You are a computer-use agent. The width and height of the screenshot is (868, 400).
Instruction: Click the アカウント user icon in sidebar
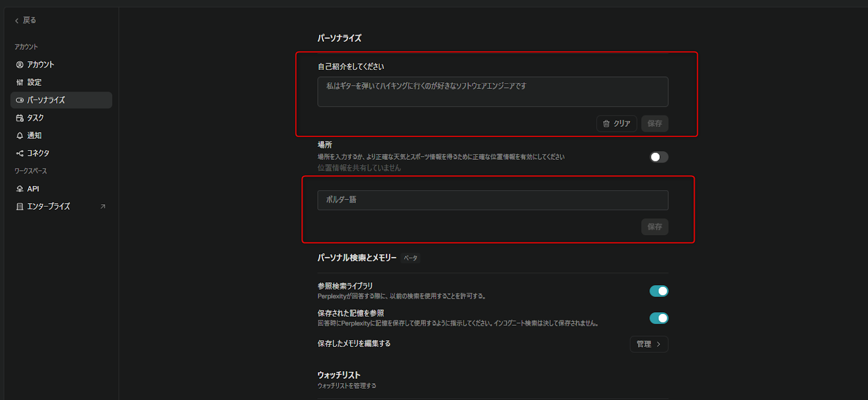(x=20, y=64)
